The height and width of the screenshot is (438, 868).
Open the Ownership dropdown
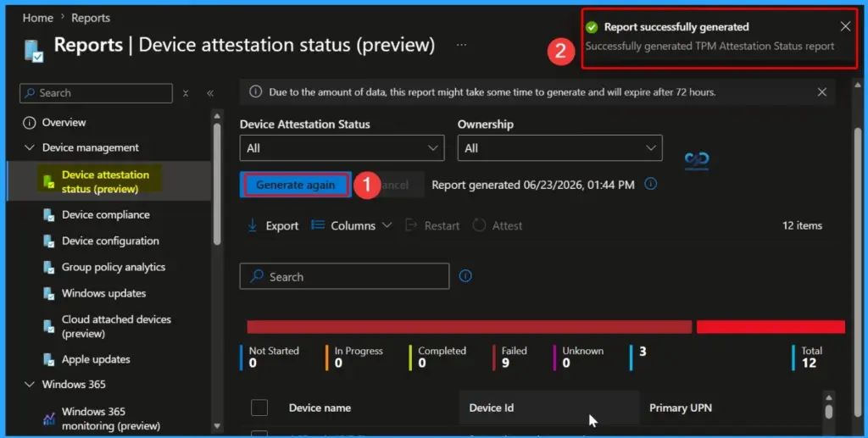(559, 148)
